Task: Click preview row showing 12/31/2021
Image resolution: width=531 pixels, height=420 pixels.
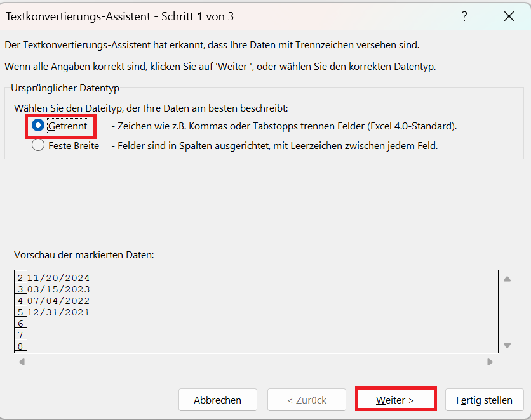Action: [58, 312]
